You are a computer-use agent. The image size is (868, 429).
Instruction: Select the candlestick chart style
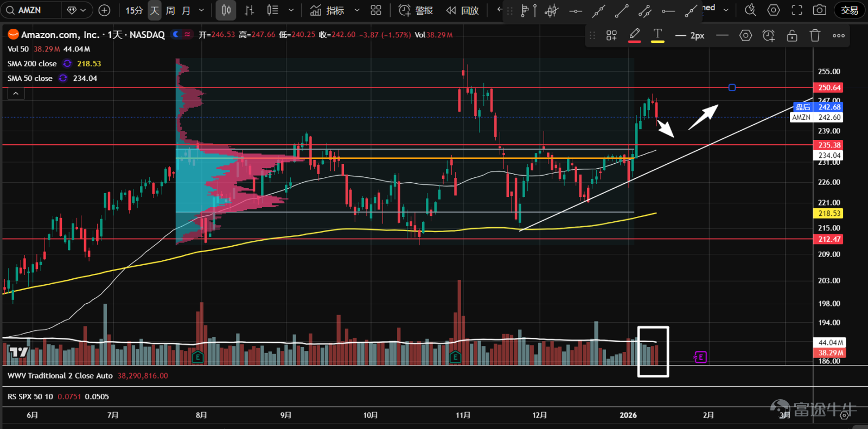coord(226,10)
